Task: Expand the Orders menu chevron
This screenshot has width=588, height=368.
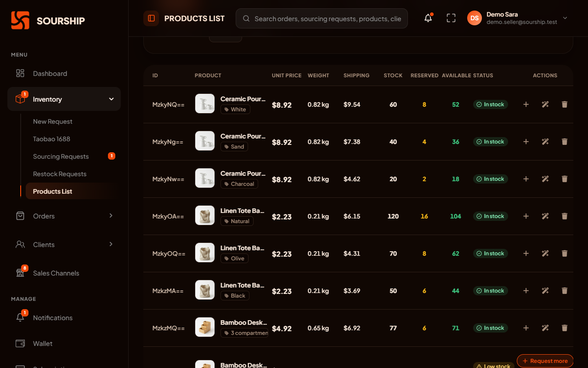Action: (111, 216)
